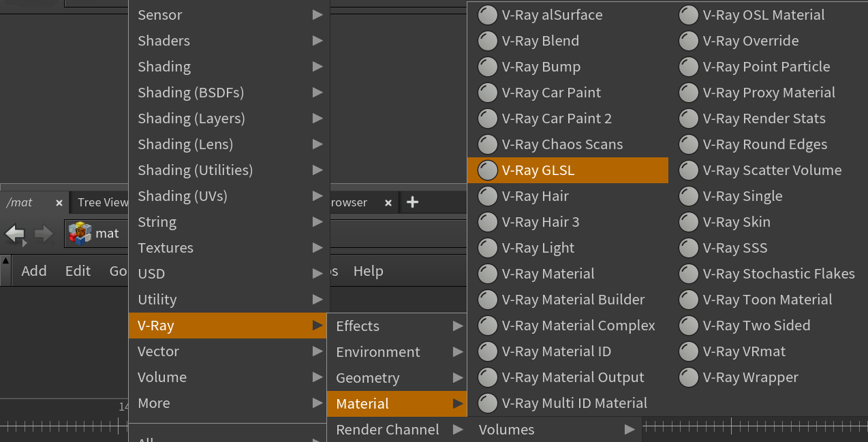Expand the Geometry submenu arrow
Viewport: 868px width, 442px height.
tap(458, 378)
